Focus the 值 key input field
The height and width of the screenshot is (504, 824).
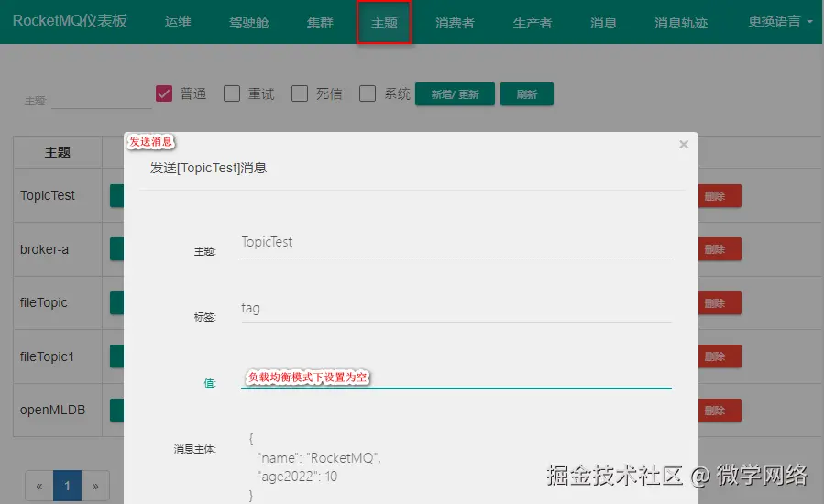point(456,377)
